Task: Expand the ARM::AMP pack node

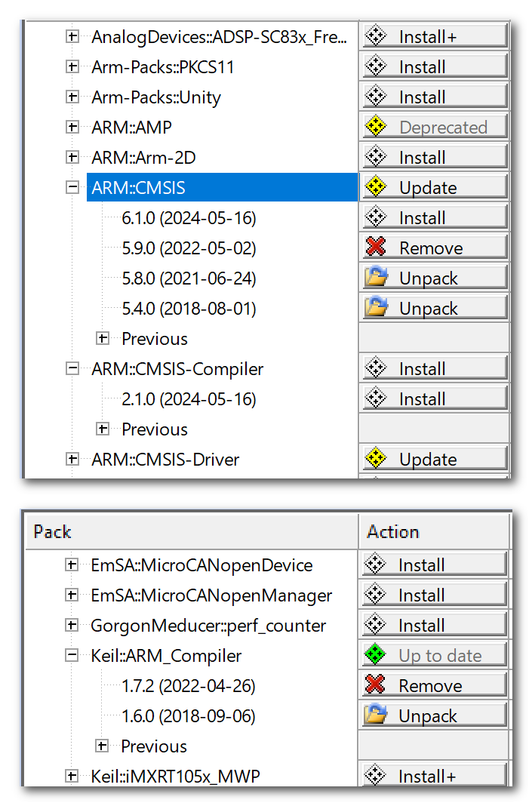Action: tap(72, 127)
